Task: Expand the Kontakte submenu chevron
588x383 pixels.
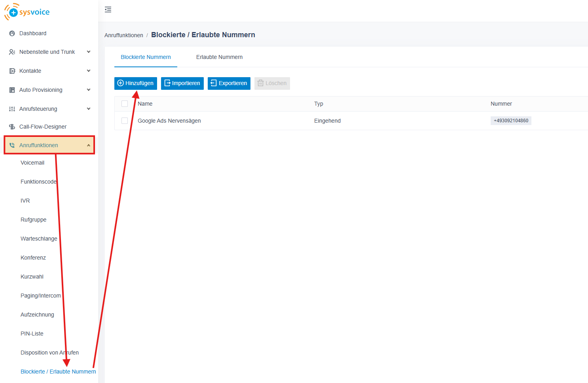Action: click(89, 71)
